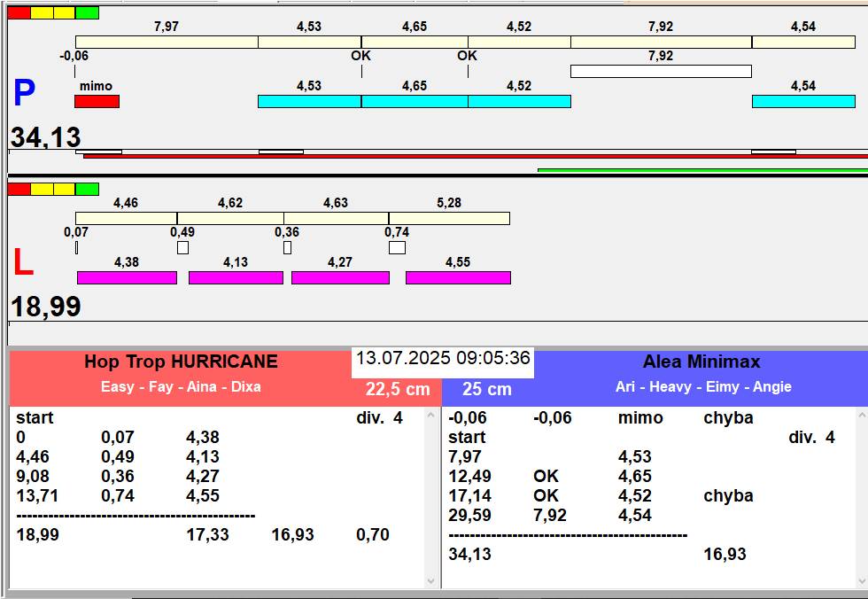Click the blue 'P' lane letter
Image resolution: width=868 pixels, height=599 pixels.
click(25, 92)
